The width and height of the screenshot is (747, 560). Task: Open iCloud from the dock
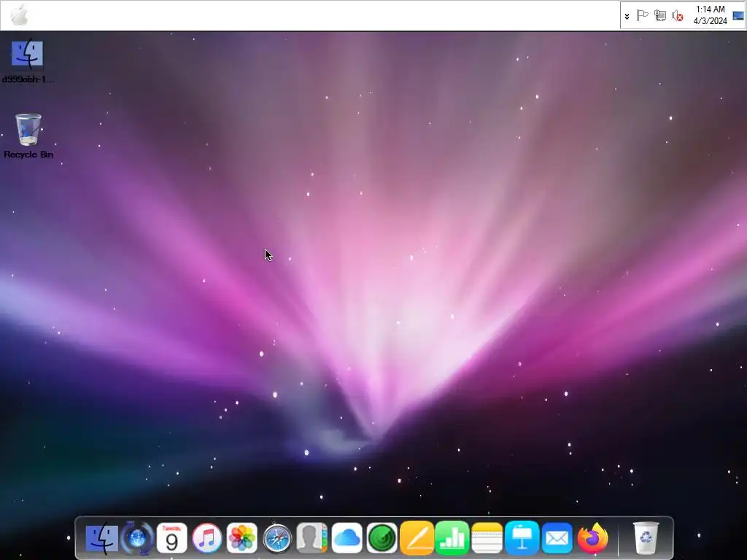click(347, 539)
